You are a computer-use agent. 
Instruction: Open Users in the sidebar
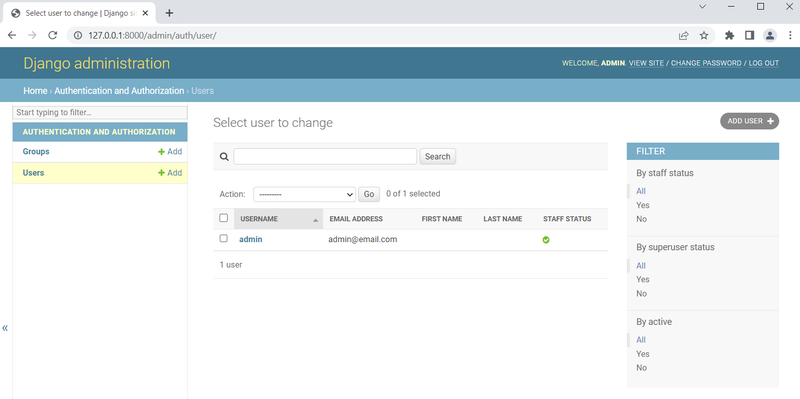click(33, 173)
